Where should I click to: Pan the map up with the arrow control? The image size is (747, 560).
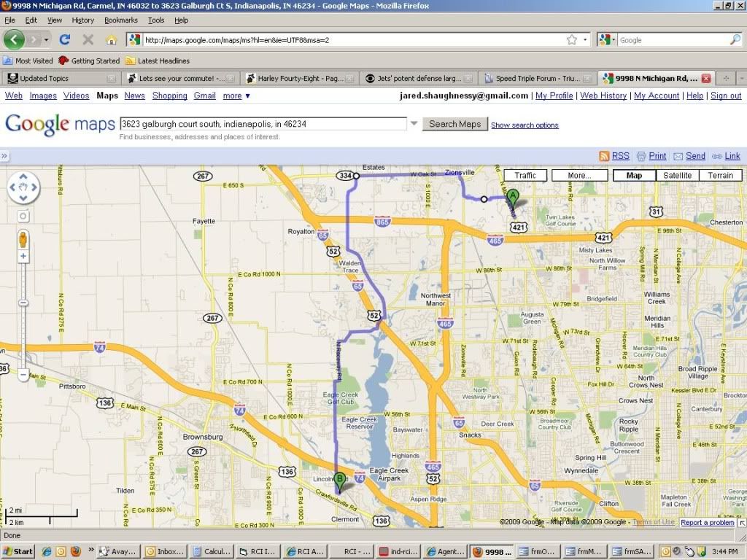[x=23, y=176]
